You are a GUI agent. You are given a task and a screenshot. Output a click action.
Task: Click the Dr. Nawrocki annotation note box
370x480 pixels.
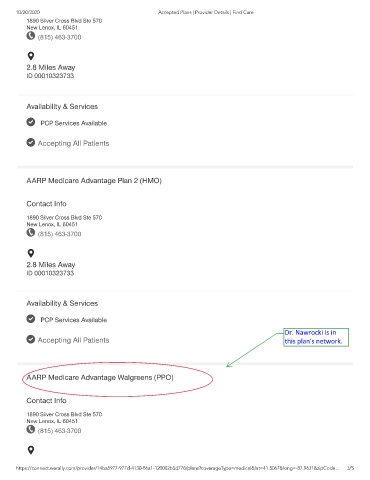[316, 337]
